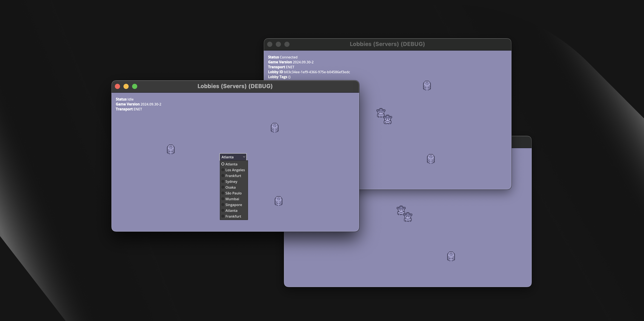Click the hat-wearing characters in the Connected window
Image resolution: width=644 pixels, height=321 pixels.
point(384,116)
